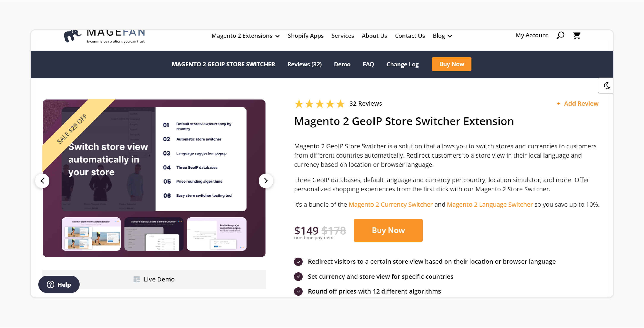Open the My Account dropdown
This screenshot has height=328, width=644.
[x=532, y=35]
